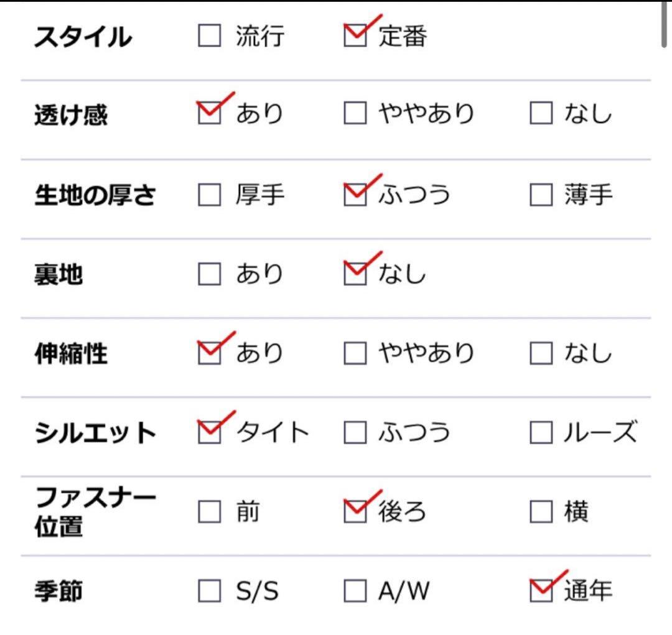Toggle あり checkbox for 伸縮性

[x=209, y=353]
